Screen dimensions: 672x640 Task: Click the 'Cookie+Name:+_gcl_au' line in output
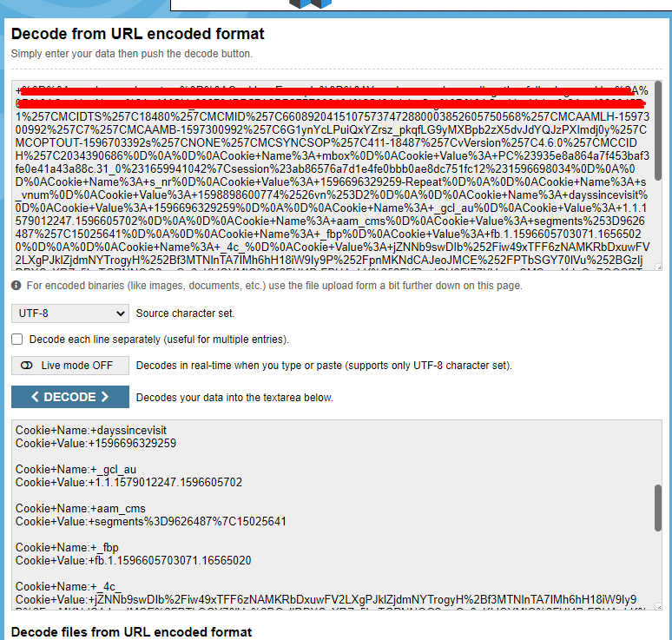76,470
